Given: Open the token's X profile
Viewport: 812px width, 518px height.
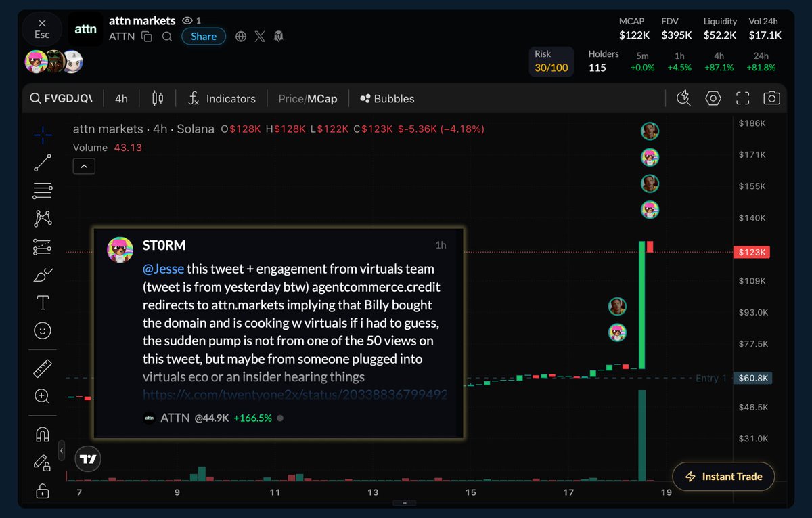Looking at the screenshot, I should click(x=260, y=37).
